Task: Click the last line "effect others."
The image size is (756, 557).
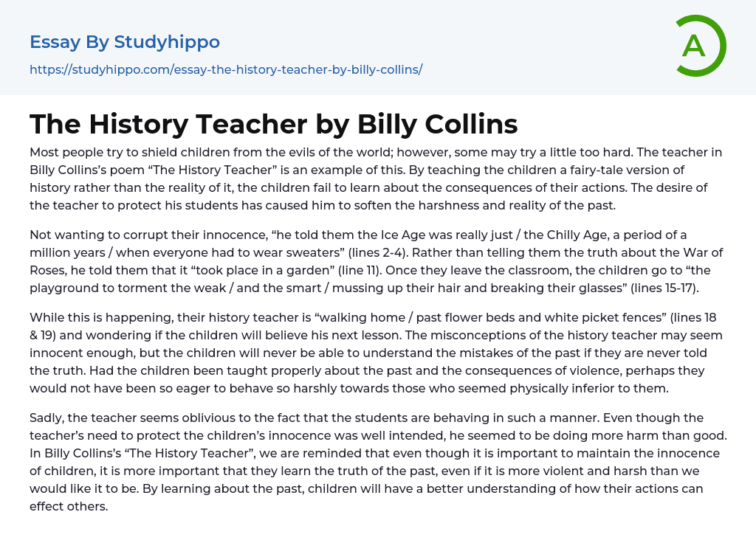Action: [69, 507]
